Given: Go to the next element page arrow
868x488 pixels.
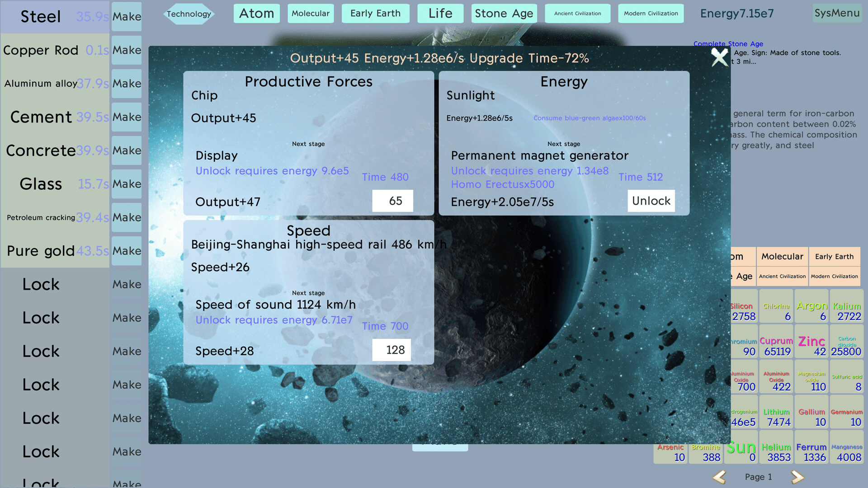Looking at the screenshot, I should tap(797, 477).
